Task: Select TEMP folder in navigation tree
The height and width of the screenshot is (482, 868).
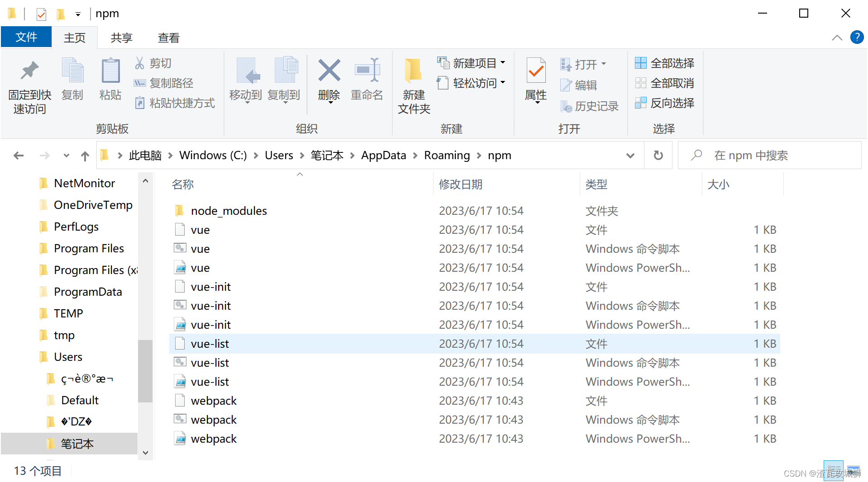Action: click(x=68, y=314)
